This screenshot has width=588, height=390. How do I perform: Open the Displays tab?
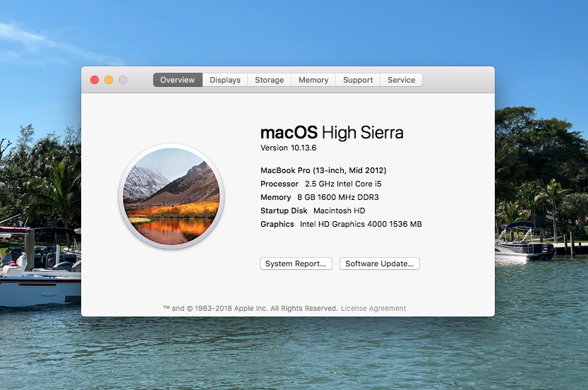click(225, 80)
